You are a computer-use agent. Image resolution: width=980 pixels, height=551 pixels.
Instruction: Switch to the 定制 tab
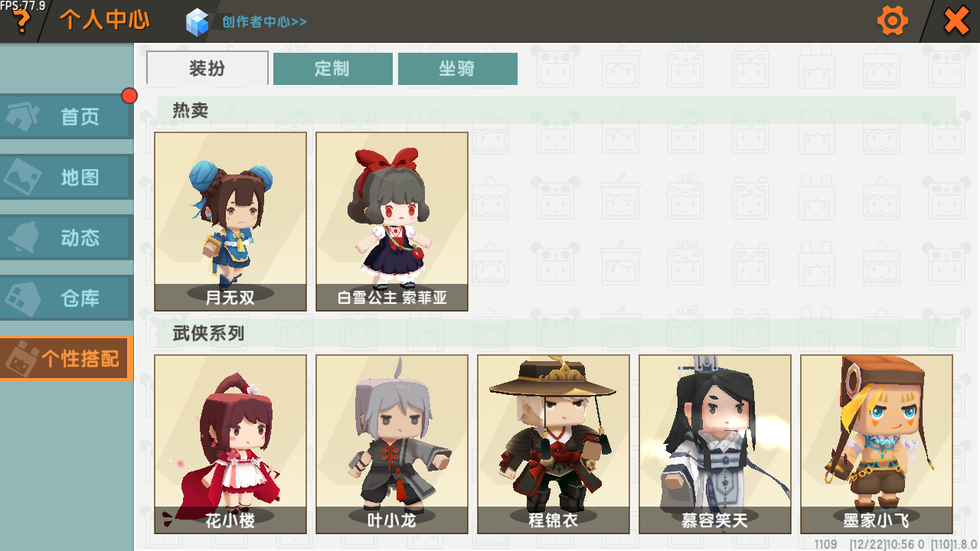pyautogui.click(x=332, y=69)
